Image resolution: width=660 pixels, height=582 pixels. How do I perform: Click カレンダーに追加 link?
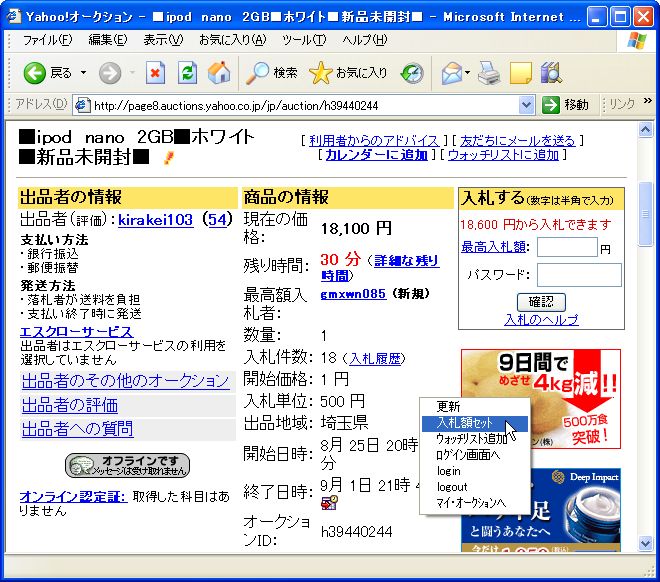click(x=377, y=155)
